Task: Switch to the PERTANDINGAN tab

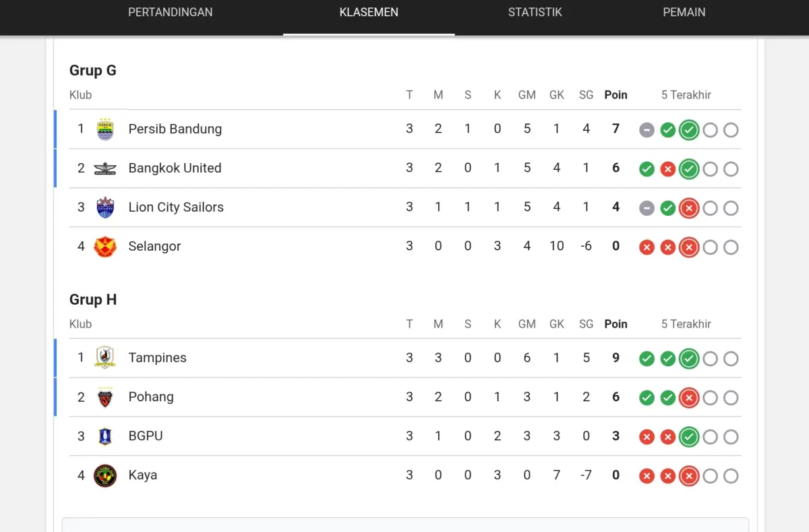Action: point(170,12)
